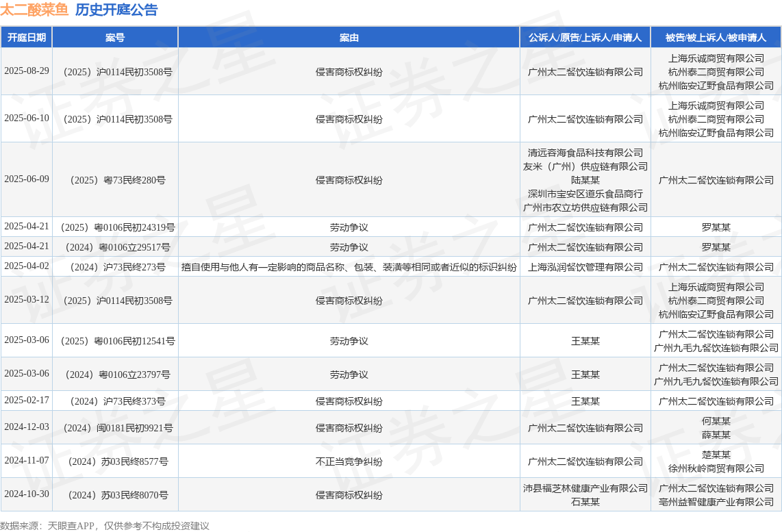Click case number (2025)粤73民终280号
Screen dimensions: 782x532
pos(118,180)
